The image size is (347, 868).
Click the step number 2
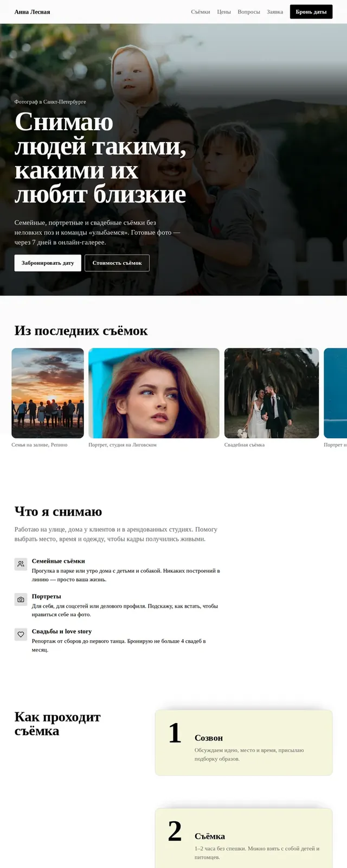pyautogui.click(x=175, y=831)
